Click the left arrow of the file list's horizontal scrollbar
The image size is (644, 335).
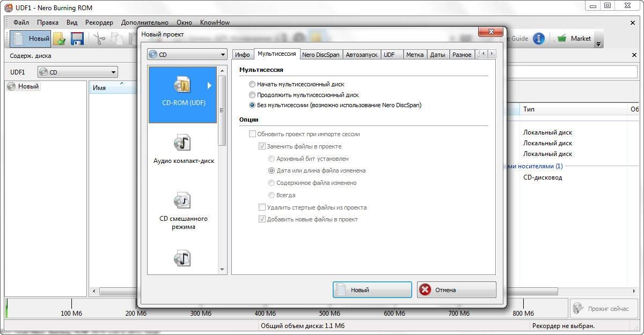click(x=94, y=291)
